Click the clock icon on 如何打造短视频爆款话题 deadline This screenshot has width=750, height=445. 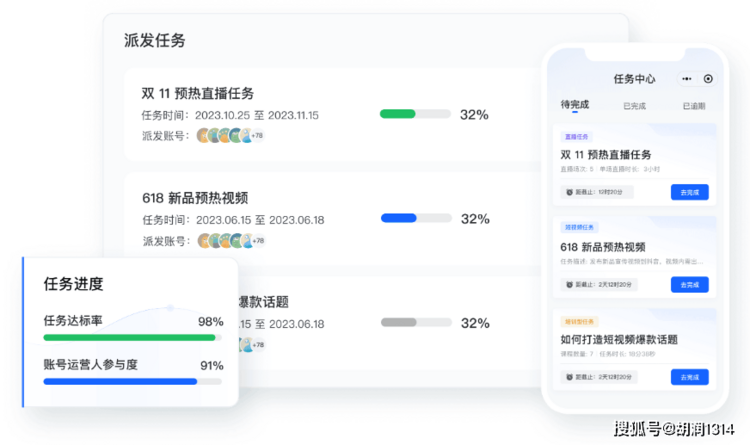point(569,377)
